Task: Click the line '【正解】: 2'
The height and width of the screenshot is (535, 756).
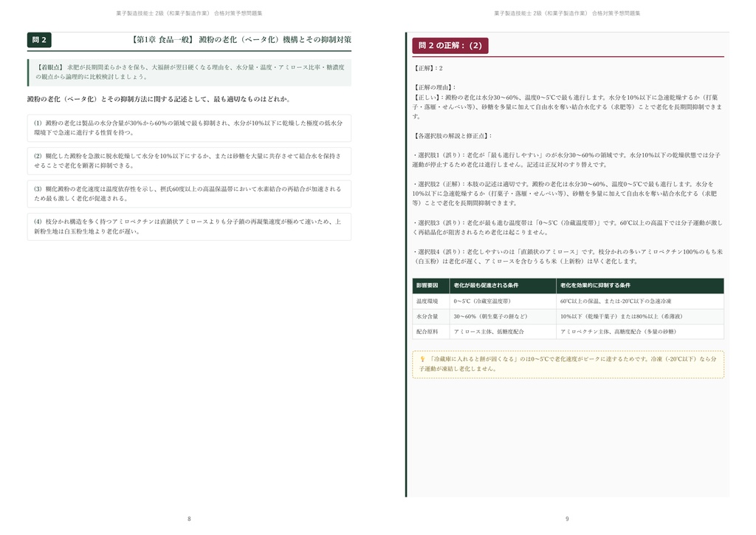Action: click(427, 68)
